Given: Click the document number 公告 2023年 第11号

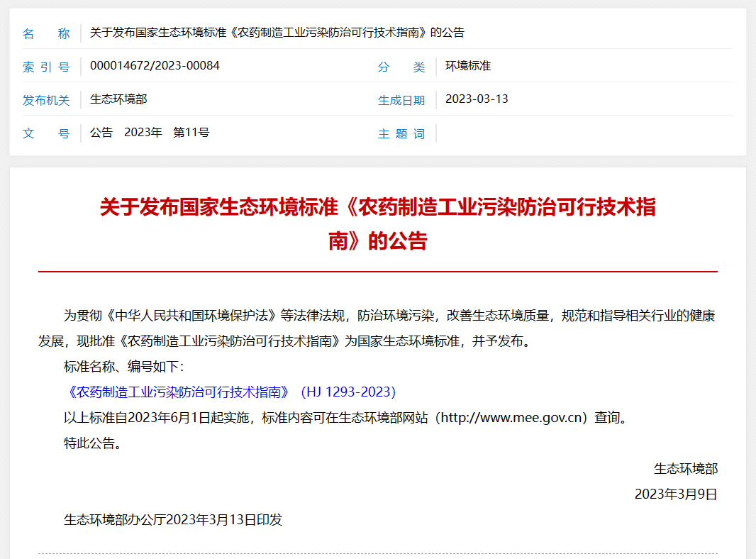Looking at the screenshot, I should 150,132.
